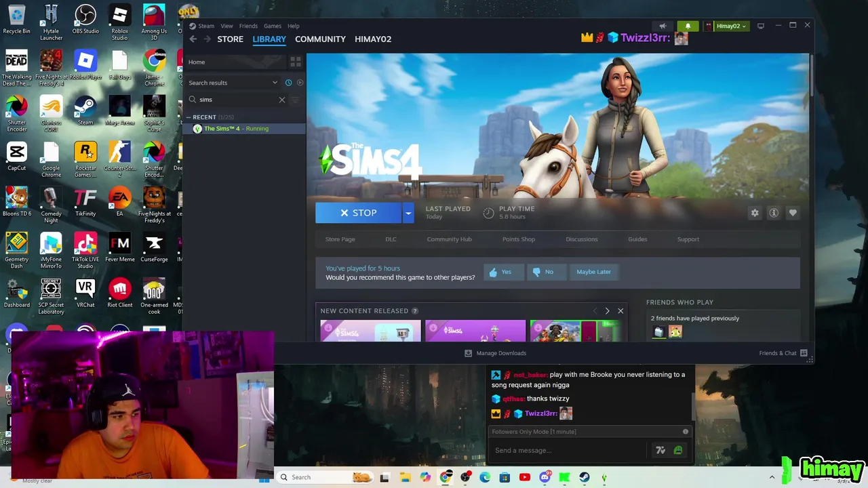Open the 7TV emote picker in chat
The width and height of the screenshot is (868, 488).
point(660,450)
